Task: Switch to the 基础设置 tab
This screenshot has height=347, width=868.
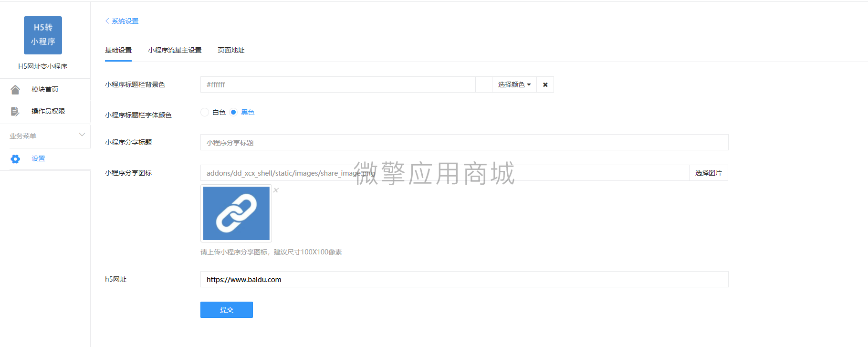Action: point(118,50)
